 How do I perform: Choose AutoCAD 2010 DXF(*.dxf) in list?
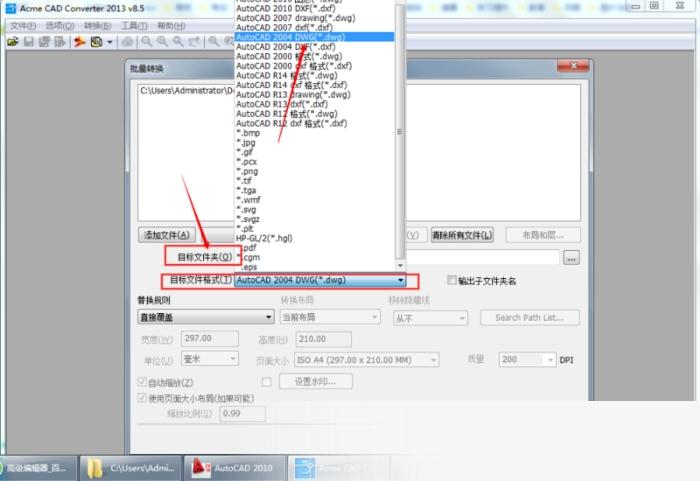tap(314, 8)
